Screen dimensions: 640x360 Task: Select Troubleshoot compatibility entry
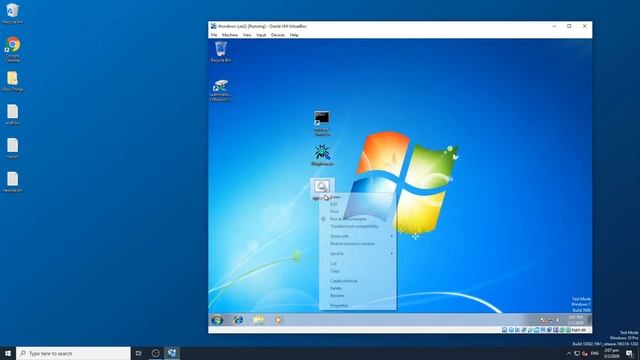357,226
